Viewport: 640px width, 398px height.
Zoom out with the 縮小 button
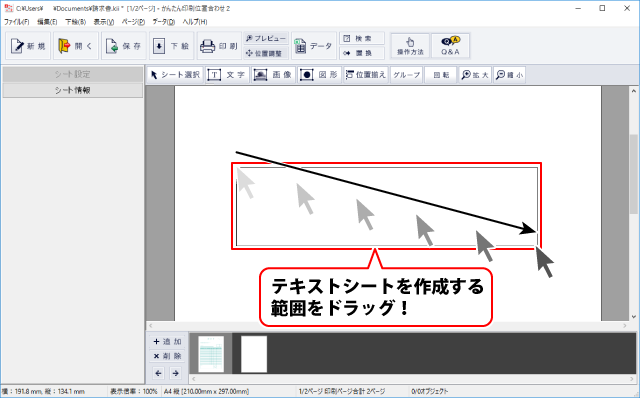pos(509,75)
